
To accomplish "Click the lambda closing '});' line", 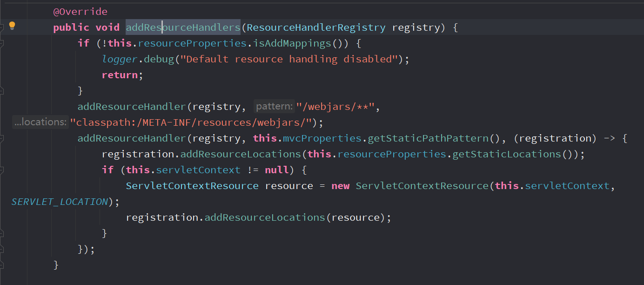I will coord(86,249).
